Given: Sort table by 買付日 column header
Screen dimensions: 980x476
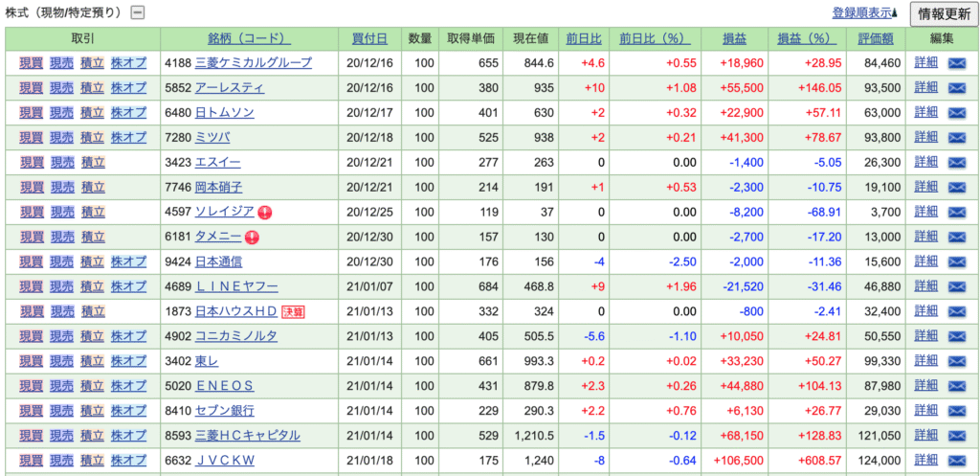Looking at the screenshot, I should pyautogui.click(x=369, y=38).
